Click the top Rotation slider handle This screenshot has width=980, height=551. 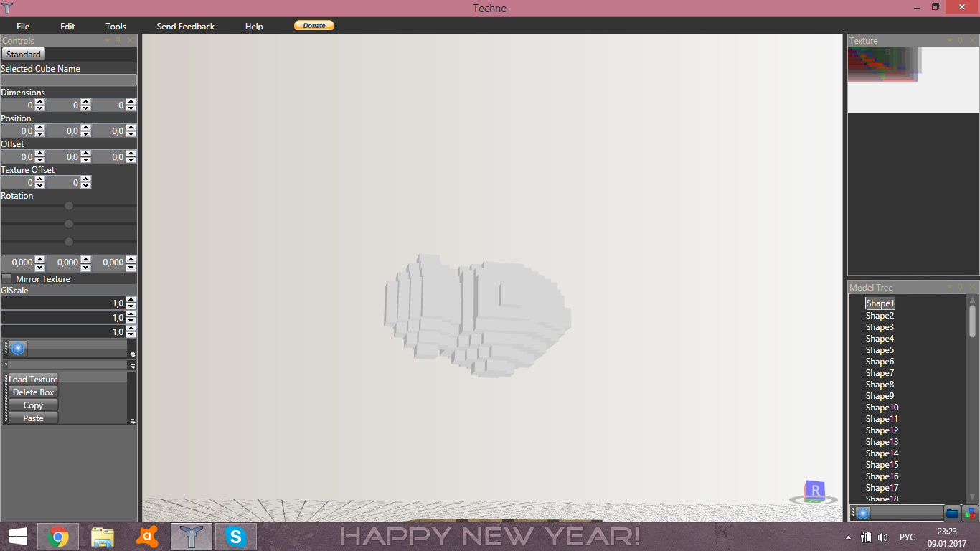pyautogui.click(x=69, y=206)
